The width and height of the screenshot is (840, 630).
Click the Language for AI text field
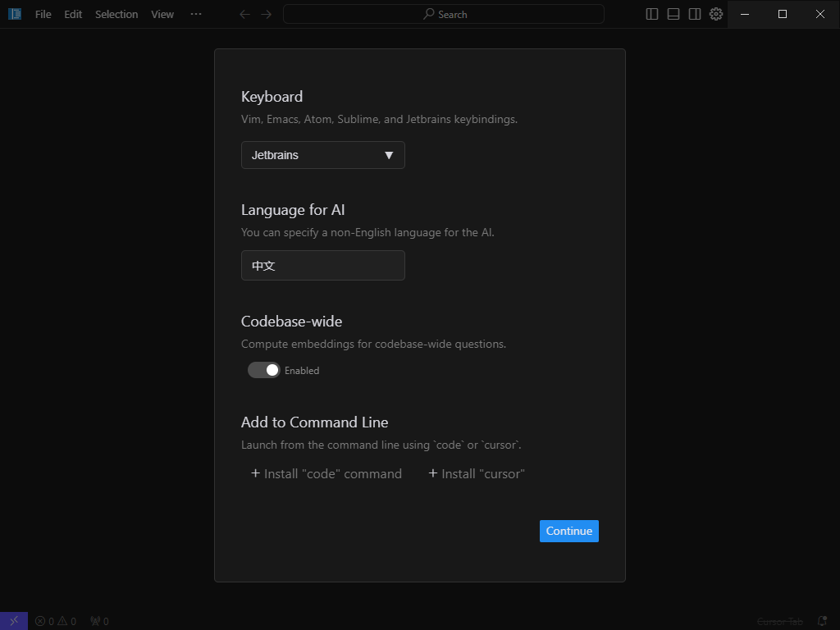tap(322, 266)
